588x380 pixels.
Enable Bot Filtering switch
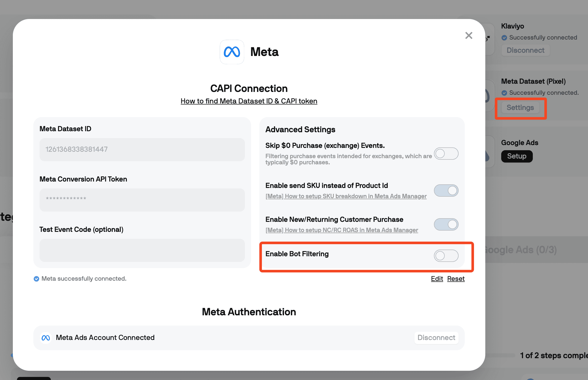pos(446,256)
